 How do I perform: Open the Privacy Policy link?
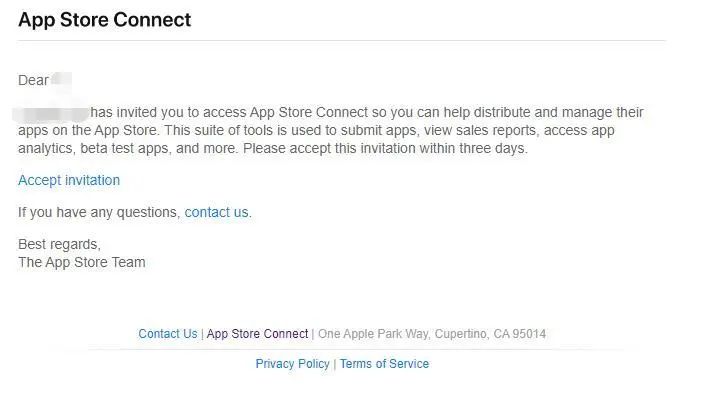pos(293,364)
